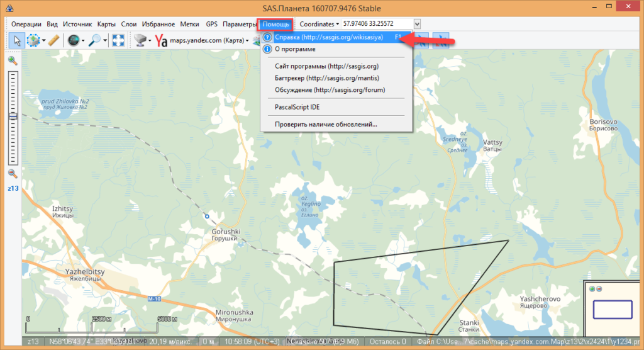Click the vertical zoom level slider
Screen dimensions: 644x350
click(13, 117)
